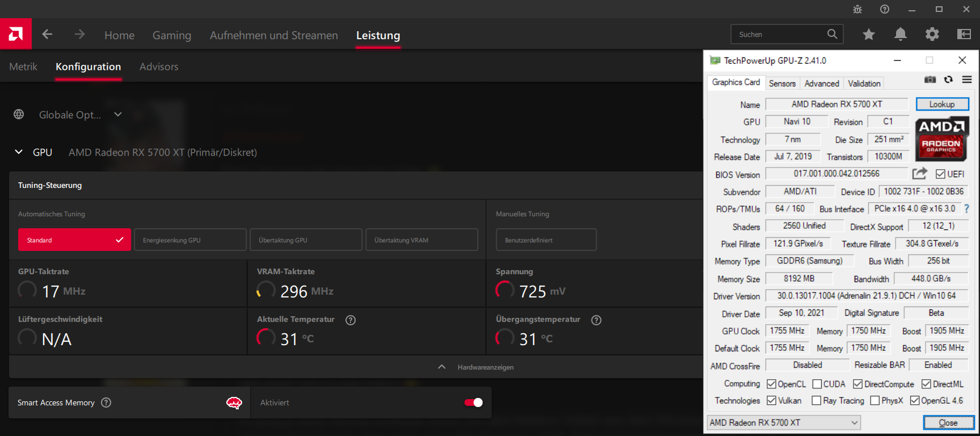Switch to the Gaming tab
980x436 pixels.
pyautogui.click(x=172, y=35)
